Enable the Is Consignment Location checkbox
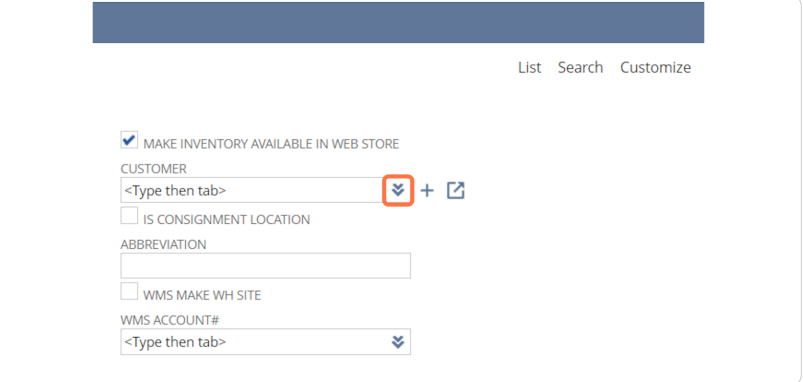 tap(129, 215)
